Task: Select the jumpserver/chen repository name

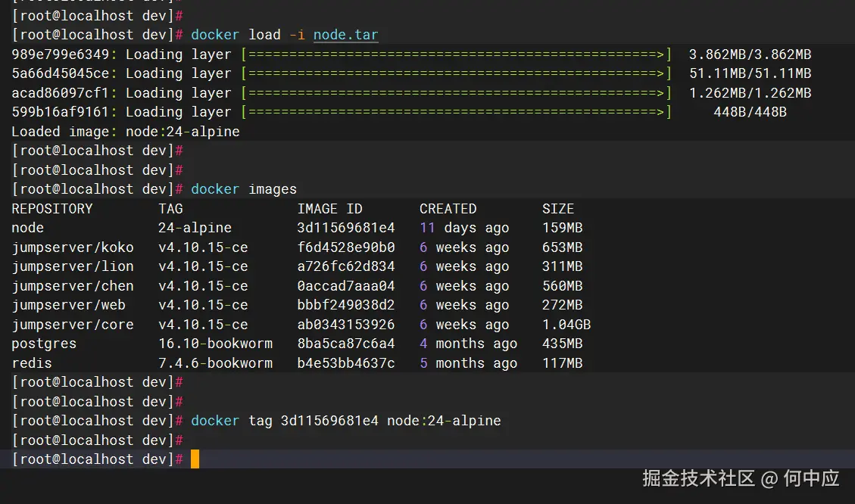Action: [x=73, y=286]
